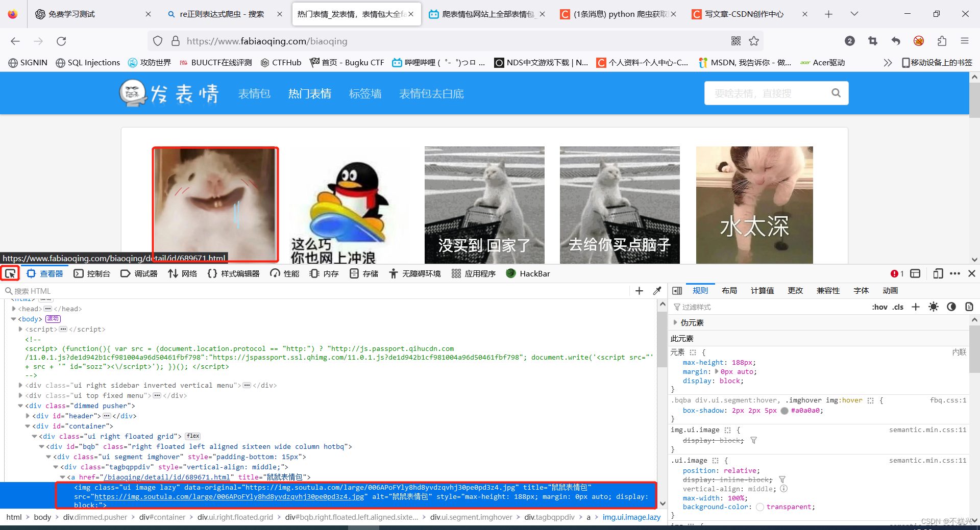Open the list all tabs dropdown
This screenshot has width=980, height=530.
tap(854, 14)
